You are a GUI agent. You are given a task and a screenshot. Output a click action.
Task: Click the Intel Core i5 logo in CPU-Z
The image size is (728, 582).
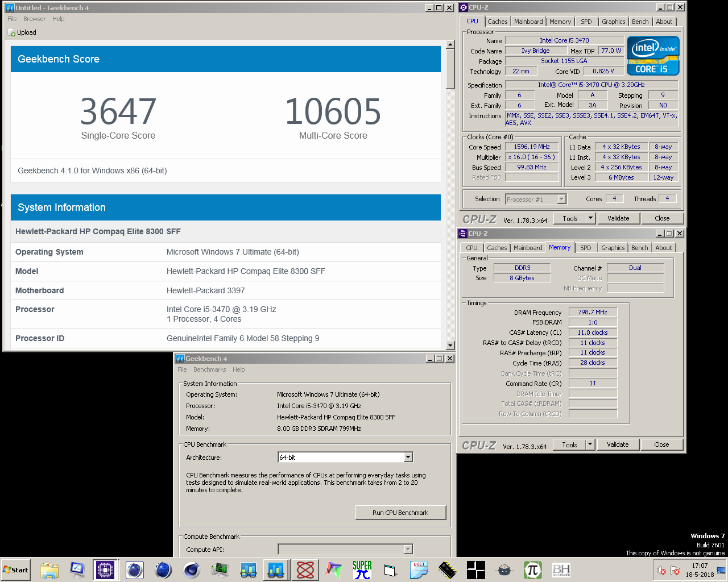tap(653, 56)
